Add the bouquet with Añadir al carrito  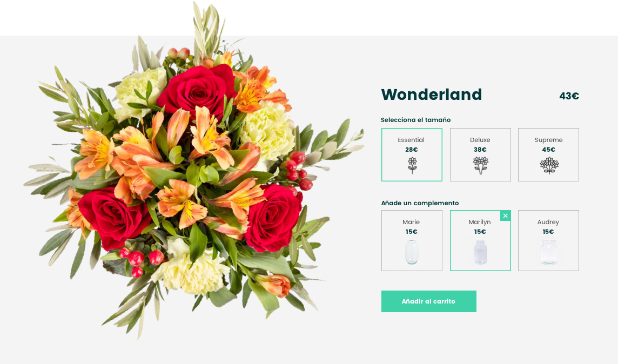click(x=429, y=301)
